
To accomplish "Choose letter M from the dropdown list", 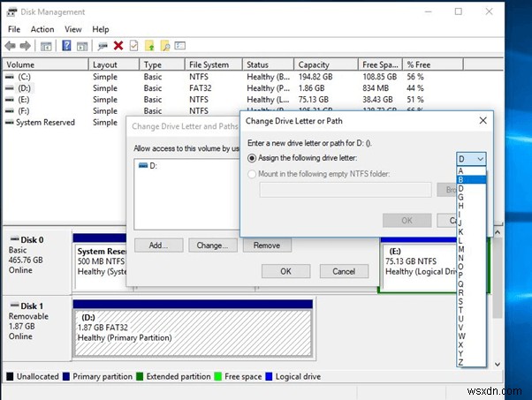I will point(471,249).
